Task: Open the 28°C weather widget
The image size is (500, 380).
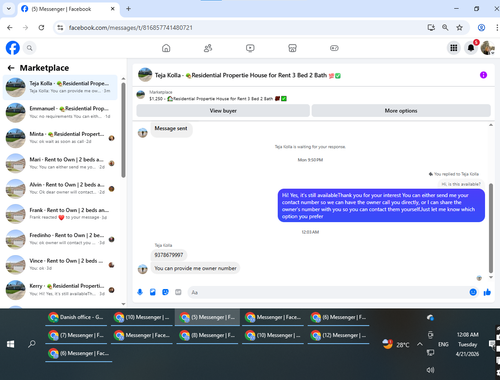Action: [396, 344]
